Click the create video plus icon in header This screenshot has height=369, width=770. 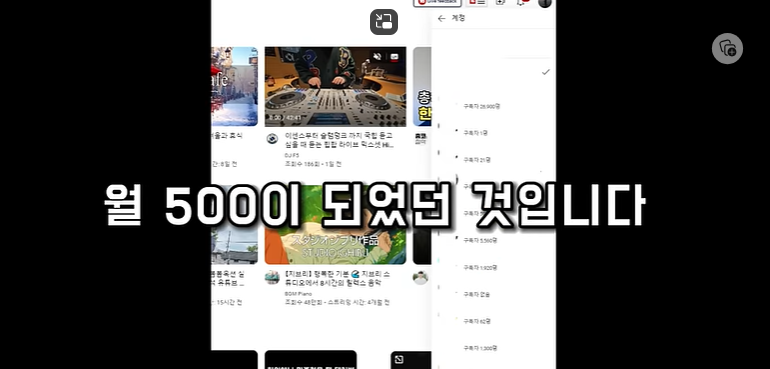(500, 2)
